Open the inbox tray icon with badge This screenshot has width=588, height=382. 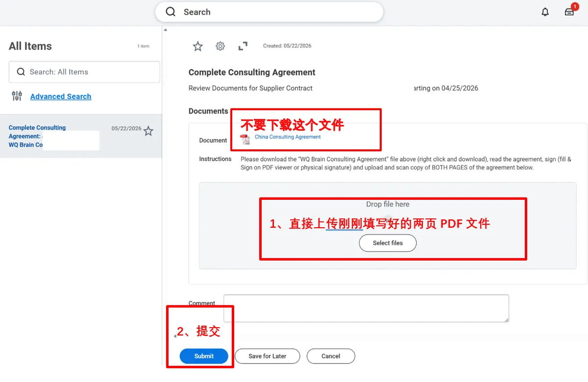pos(569,12)
